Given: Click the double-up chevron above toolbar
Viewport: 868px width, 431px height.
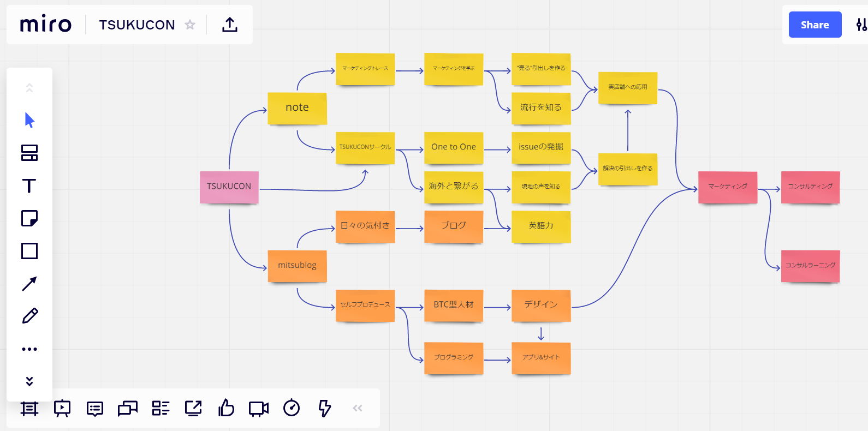Looking at the screenshot, I should [29, 87].
